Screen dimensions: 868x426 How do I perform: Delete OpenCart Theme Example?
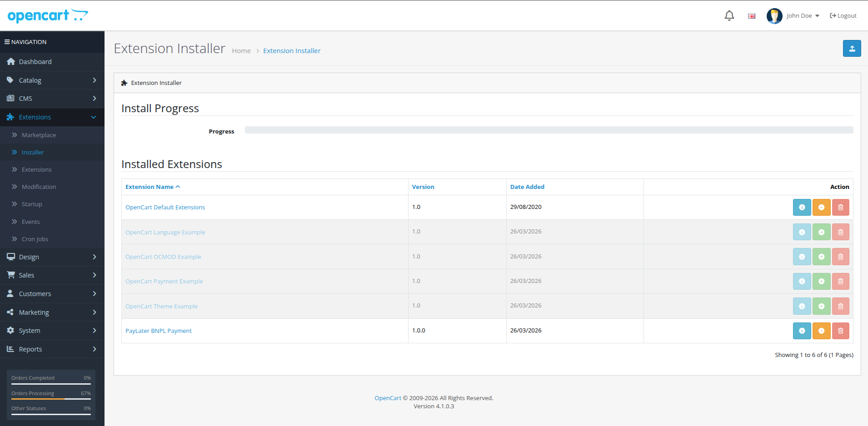point(841,306)
